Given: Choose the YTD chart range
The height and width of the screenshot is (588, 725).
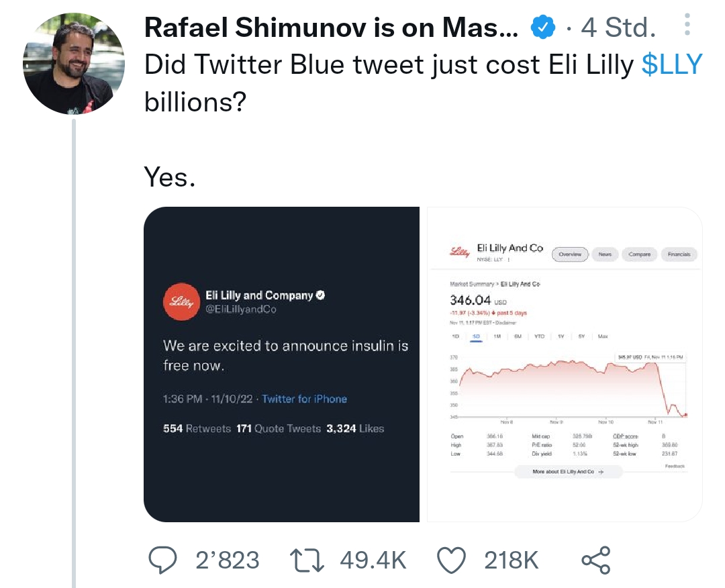Looking at the screenshot, I should 539,336.
